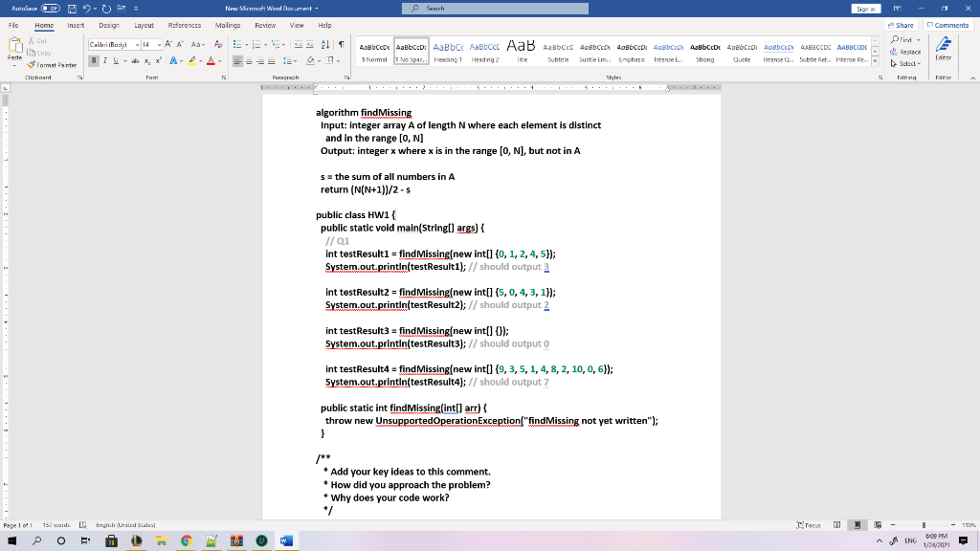980x551 pixels.
Task: Apply underline formatting
Action: pyautogui.click(x=115, y=60)
